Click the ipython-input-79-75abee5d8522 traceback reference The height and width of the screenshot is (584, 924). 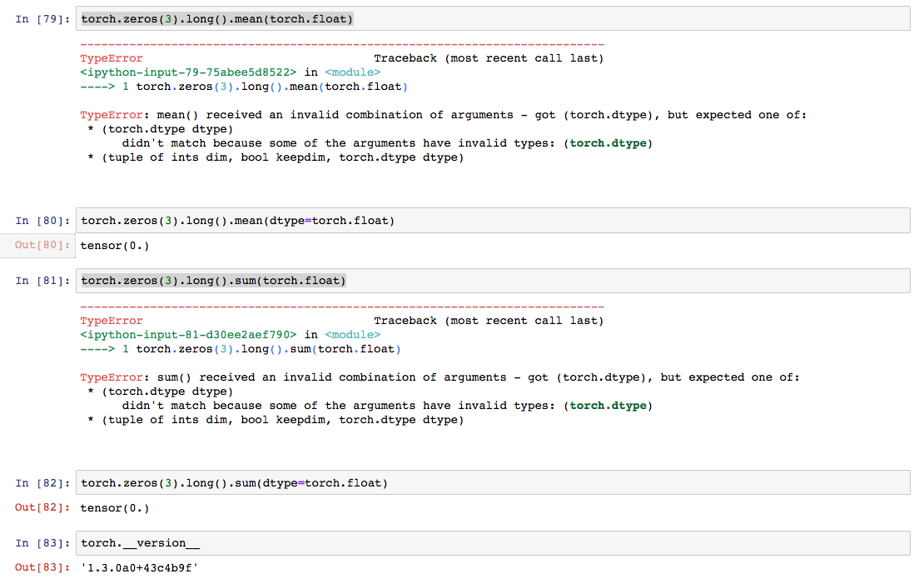[x=188, y=72]
